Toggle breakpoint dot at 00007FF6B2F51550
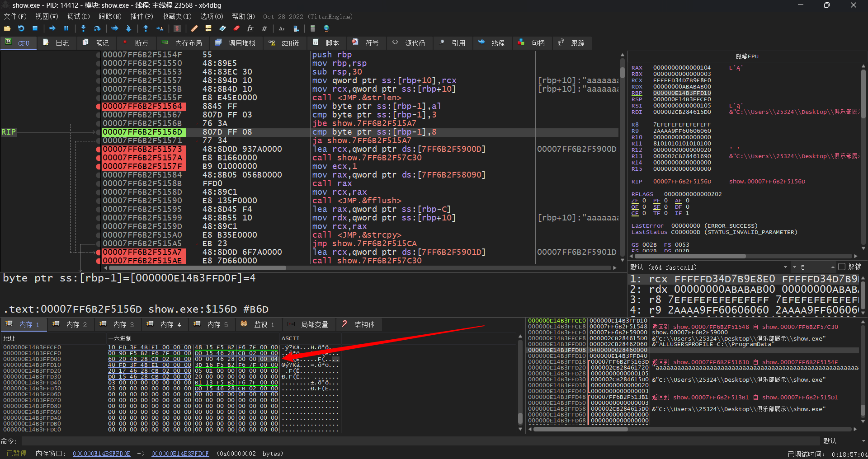Screen dimensions: 868x459 [x=98, y=64]
